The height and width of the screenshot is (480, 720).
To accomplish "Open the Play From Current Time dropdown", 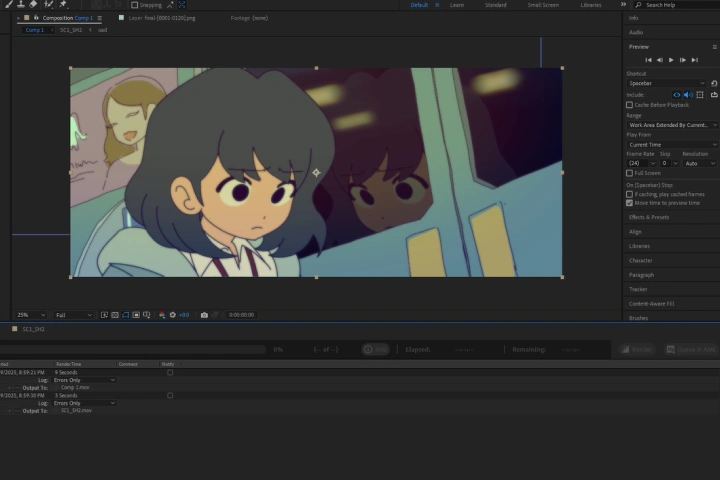I will (672, 145).
